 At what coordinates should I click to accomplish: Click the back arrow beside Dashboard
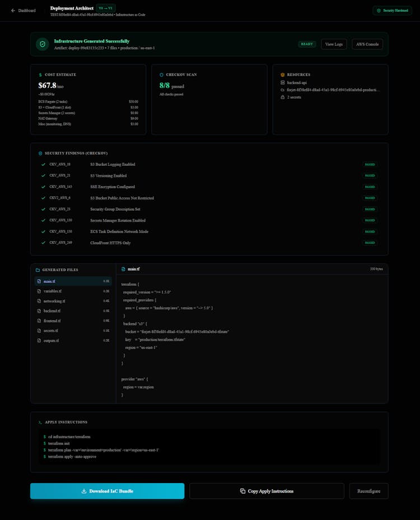[x=13, y=10]
